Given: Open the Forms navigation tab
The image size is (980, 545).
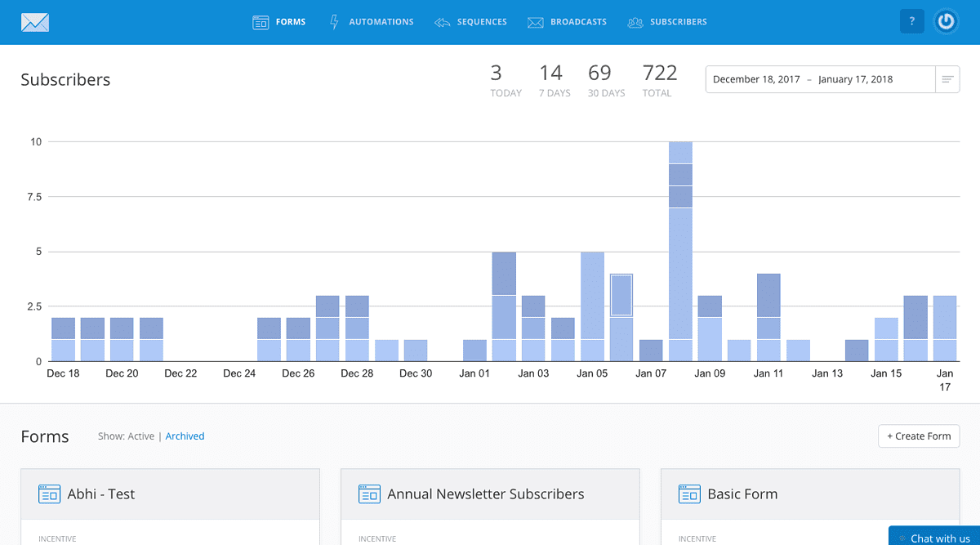Looking at the screenshot, I should click(x=279, y=22).
